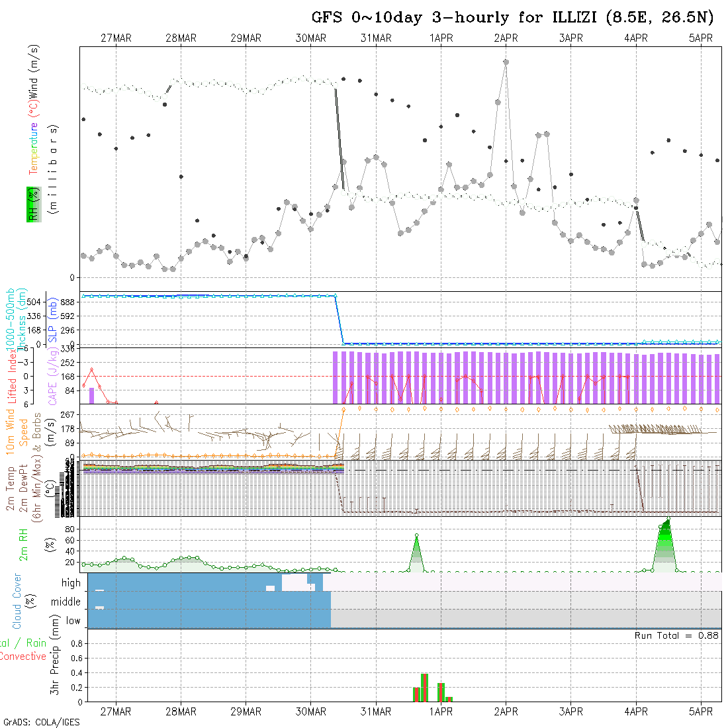Click the 'high' cloud cover row label

[x=71, y=583]
